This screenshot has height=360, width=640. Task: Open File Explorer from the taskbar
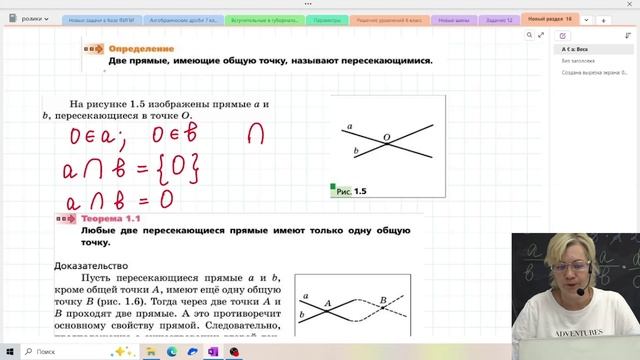pyautogui.click(x=151, y=351)
